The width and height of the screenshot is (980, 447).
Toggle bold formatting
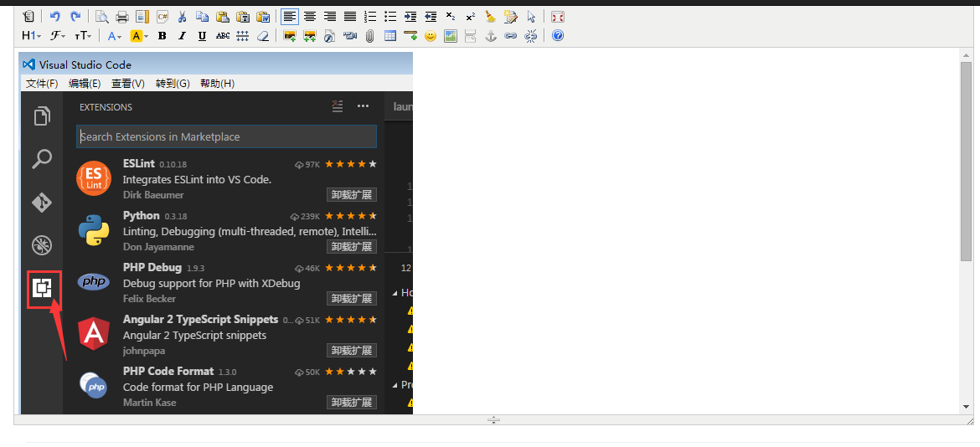(x=162, y=36)
